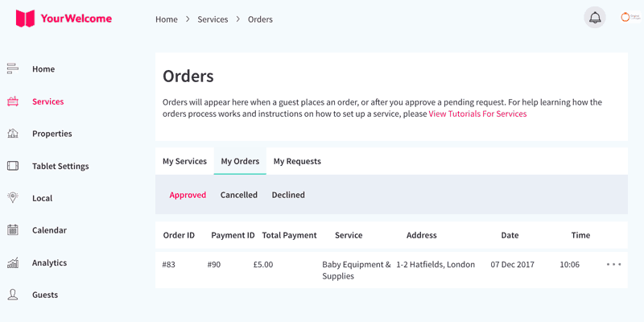This screenshot has width=644, height=322.
Task: Show Cancelled orders filter
Action: pos(238,195)
